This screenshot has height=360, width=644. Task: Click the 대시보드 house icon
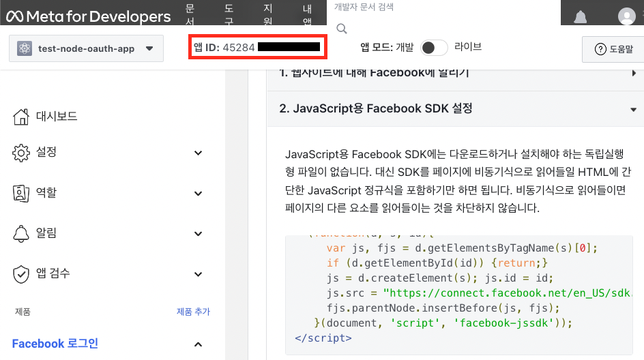click(21, 117)
